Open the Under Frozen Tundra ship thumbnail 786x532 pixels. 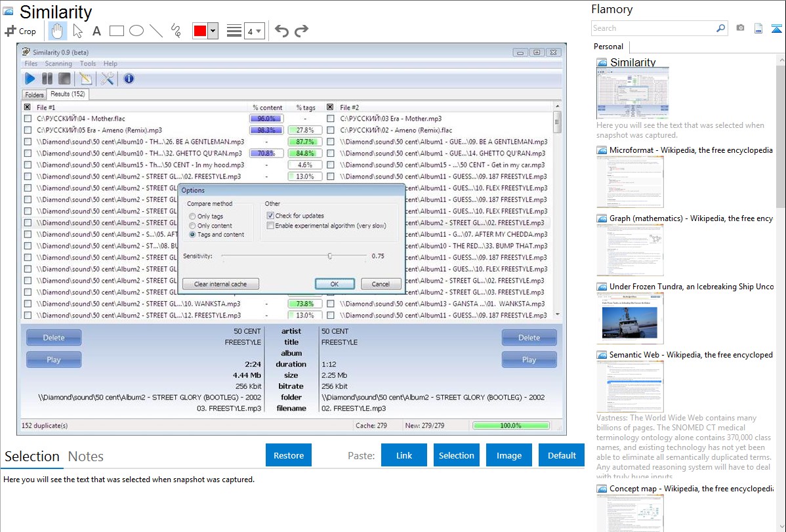click(630, 318)
